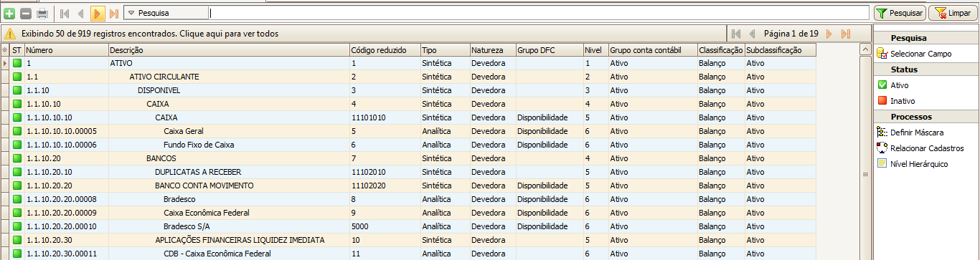
Task: Sort by Tipo column header
Action: [445, 50]
